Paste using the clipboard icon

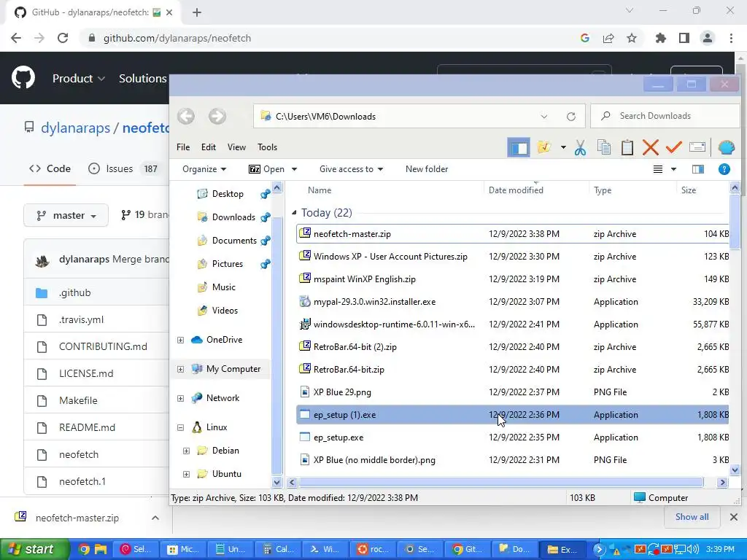coord(627,147)
